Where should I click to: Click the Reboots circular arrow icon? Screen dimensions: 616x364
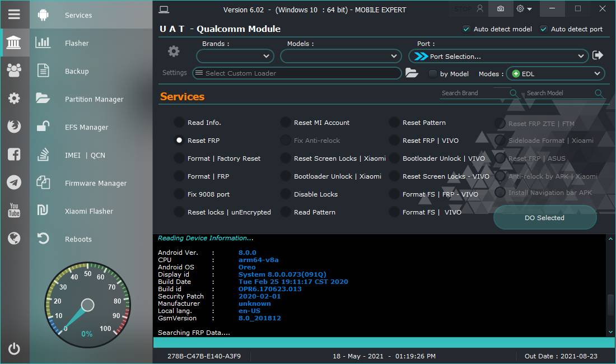click(x=43, y=239)
